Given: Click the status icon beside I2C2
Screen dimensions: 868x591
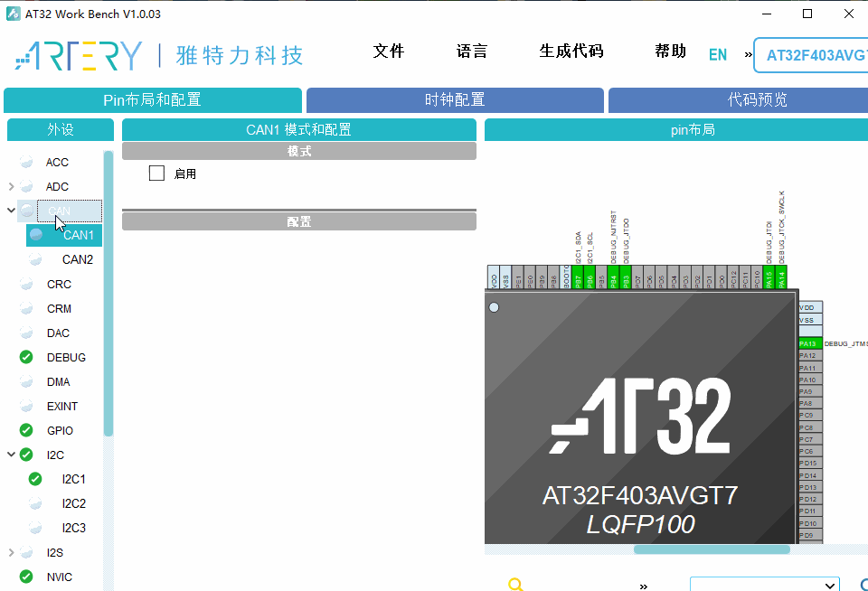Looking at the screenshot, I should point(35,503).
